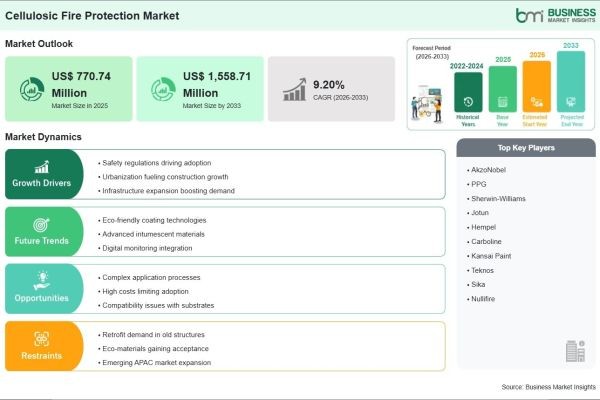Click the icon inside the orange 2026 bar
Screen dimensions: 600x400
(536, 102)
